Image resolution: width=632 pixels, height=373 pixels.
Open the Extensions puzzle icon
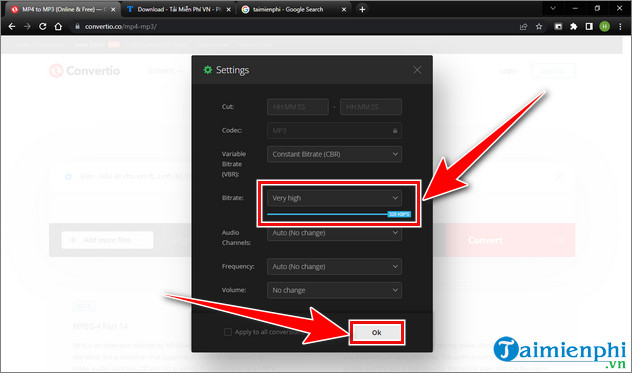[573, 27]
